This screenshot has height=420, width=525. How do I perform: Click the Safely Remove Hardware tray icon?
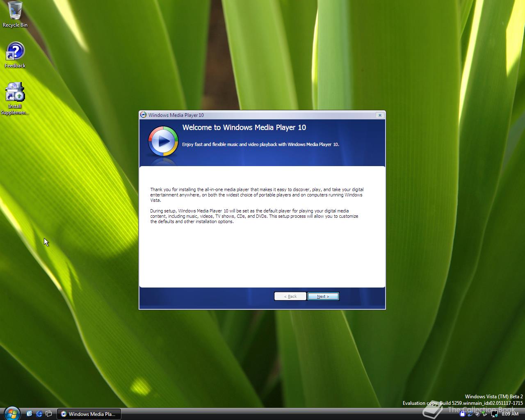pyautogui.click(x=485, y=414)
